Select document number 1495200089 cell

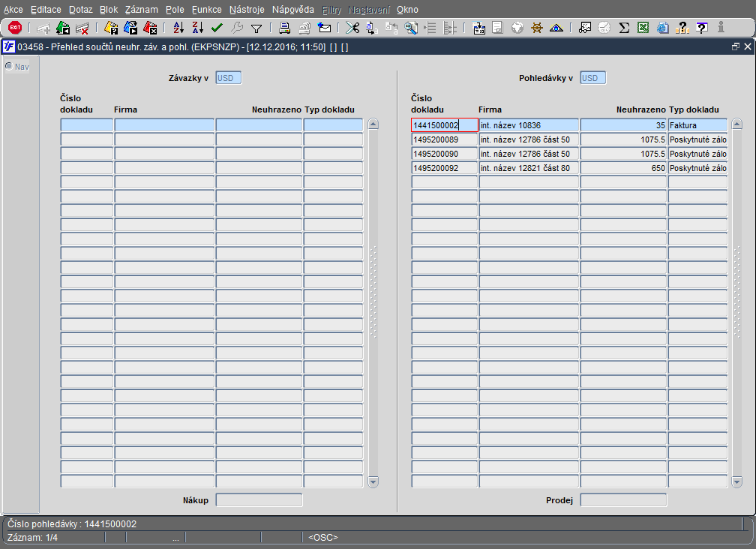pyautogui.click(x=445, y=139)
